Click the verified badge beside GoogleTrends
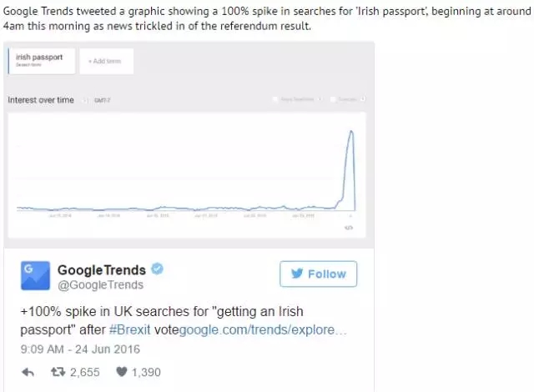The image size is (534, 392). tap(157, 269)
